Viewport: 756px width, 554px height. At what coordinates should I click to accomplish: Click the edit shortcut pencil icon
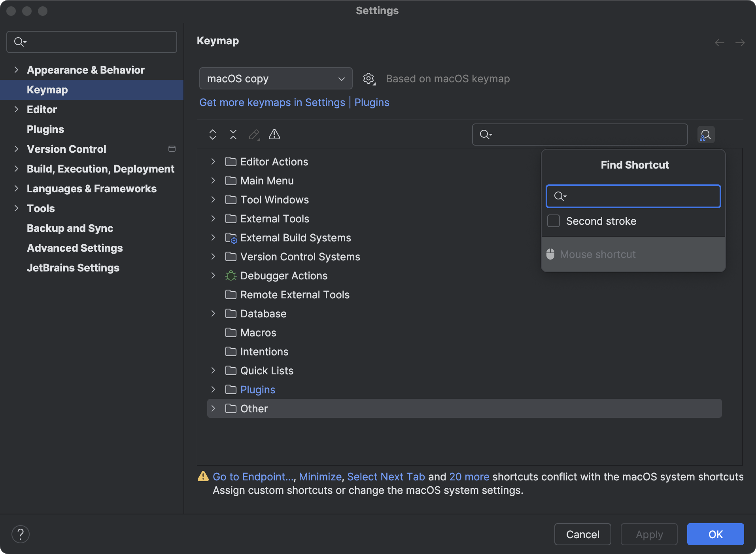tap(254, 135)
